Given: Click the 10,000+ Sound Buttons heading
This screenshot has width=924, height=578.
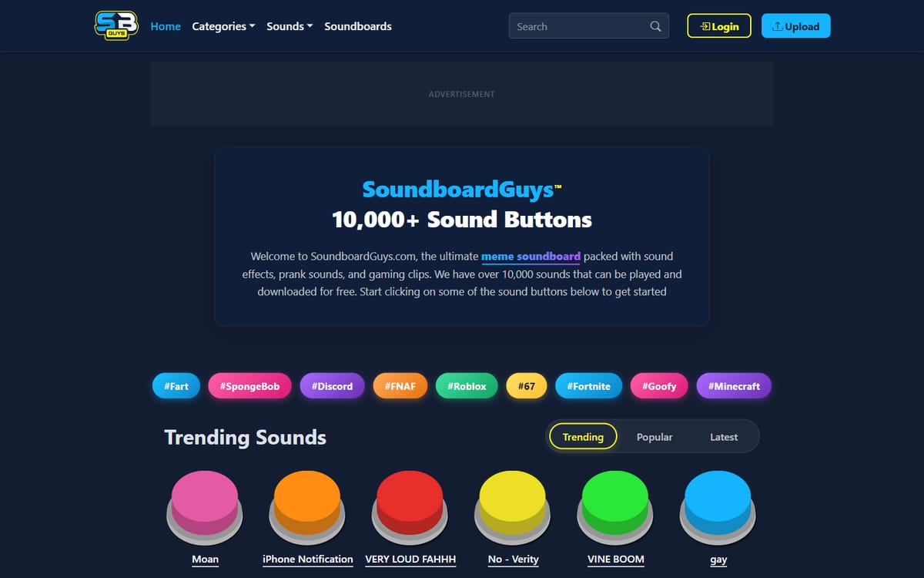Looking at the screenshot, I should click(x=462, y=220).
